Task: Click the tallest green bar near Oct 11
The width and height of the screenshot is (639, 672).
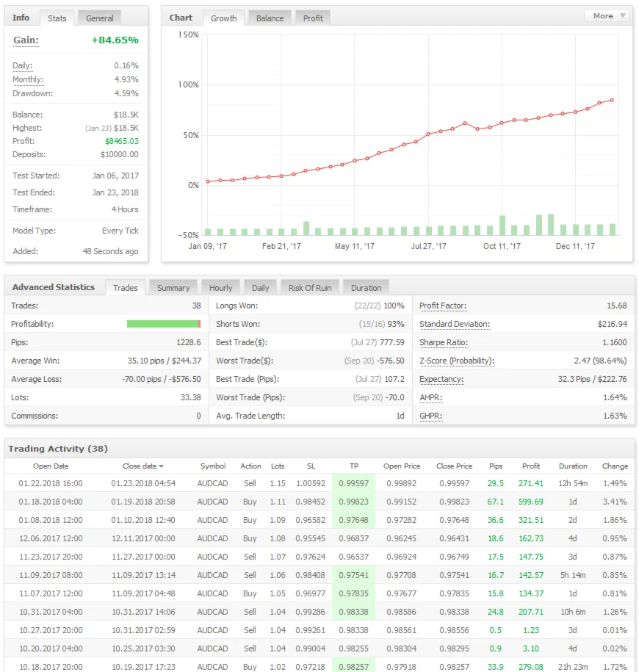Action: click(x=502, y=225)
